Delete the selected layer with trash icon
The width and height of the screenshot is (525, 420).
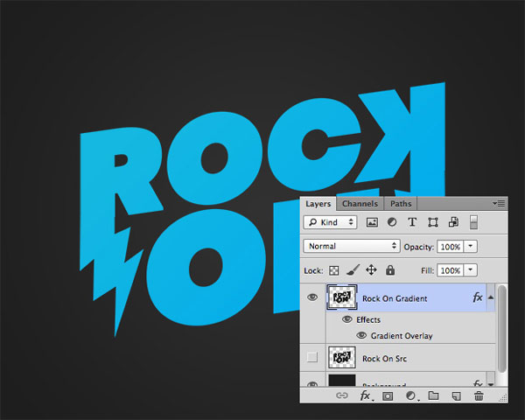point(479,395)
